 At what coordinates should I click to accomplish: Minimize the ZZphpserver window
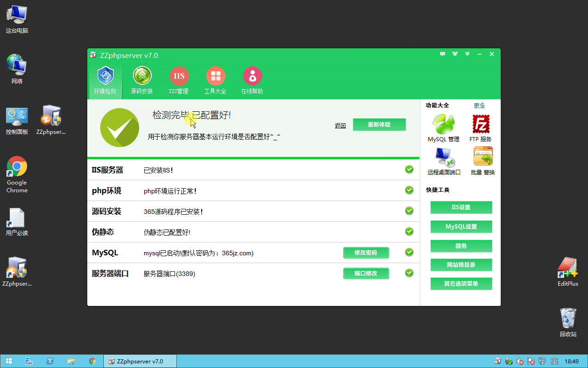click(x=479, y=54)
